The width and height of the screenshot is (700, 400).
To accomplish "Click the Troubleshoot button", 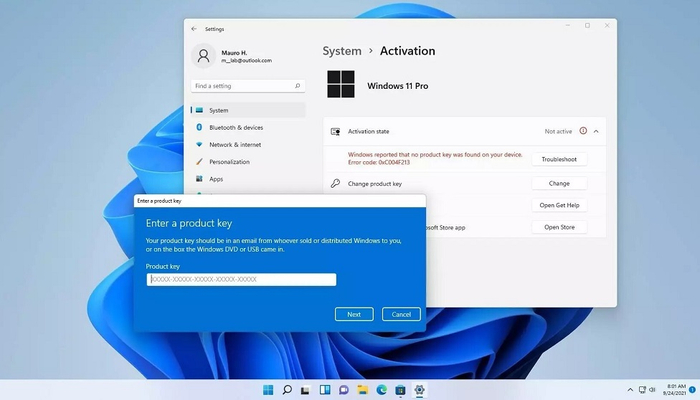I will (559, 159).
